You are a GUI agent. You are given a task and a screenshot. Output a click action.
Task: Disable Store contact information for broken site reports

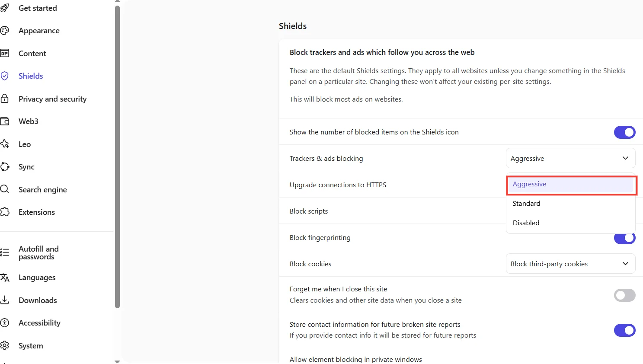(624, 330)
